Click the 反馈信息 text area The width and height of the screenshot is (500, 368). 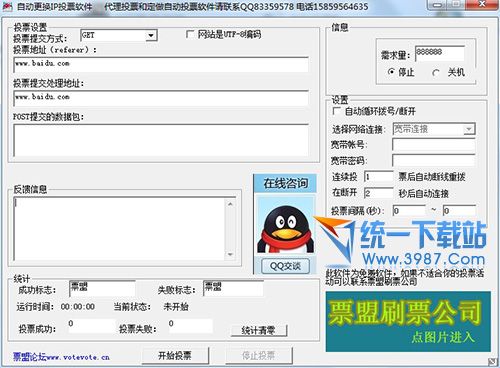click(x=119, y=229)
